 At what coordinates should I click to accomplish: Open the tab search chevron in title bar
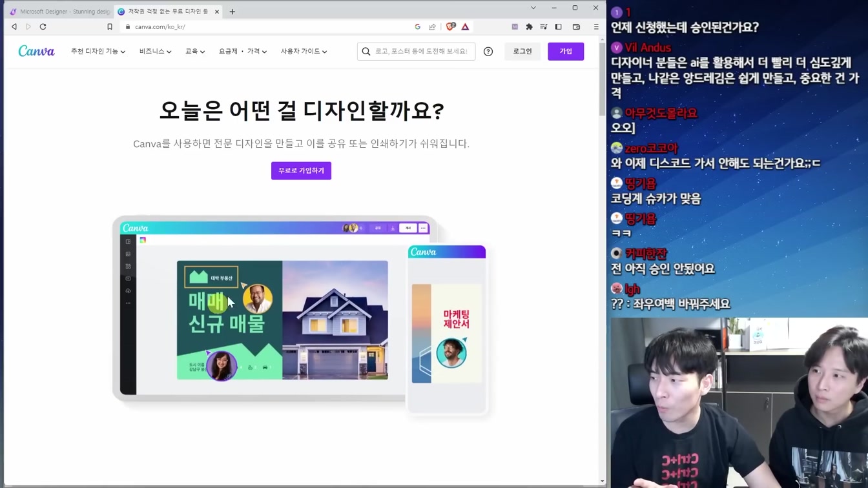[x=533, y=8]
